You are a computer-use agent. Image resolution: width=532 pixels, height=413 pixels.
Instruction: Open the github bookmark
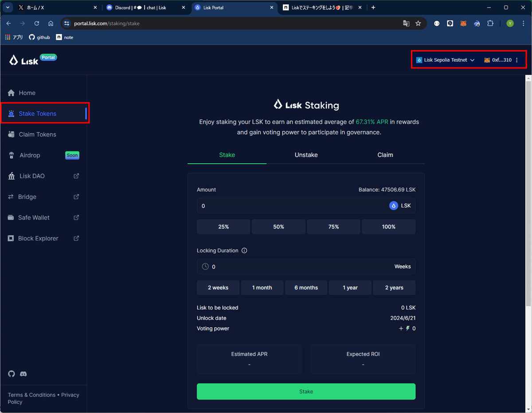click(x=39, y=37)
